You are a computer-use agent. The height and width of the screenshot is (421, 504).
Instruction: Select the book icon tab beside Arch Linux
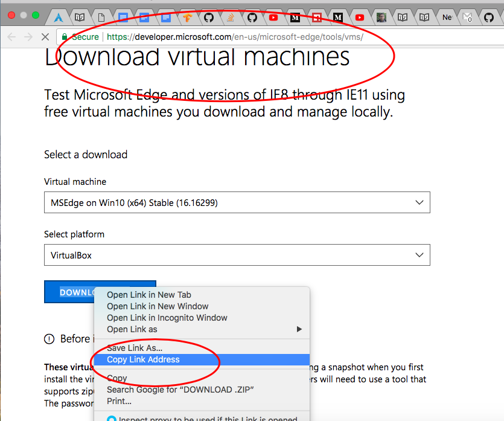pos(80,18)
